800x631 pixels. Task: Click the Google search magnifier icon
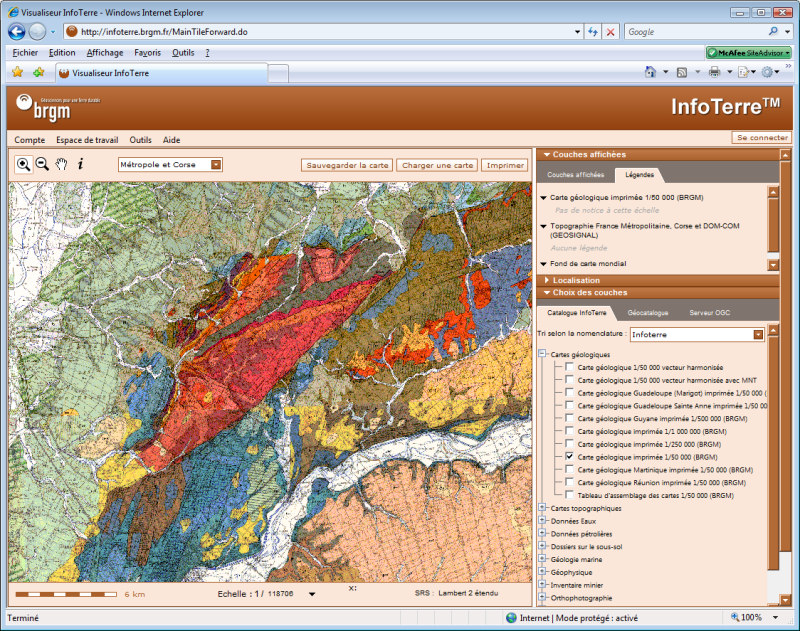(773, 32)
